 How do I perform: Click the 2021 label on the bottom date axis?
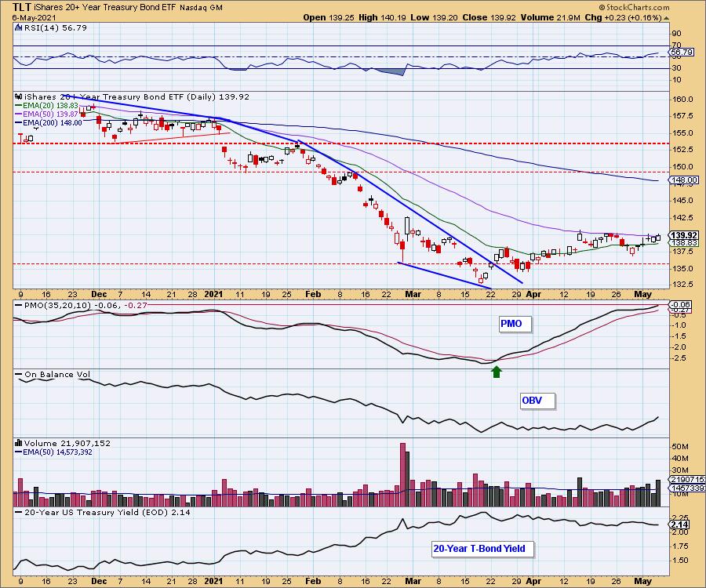(x=213, y=581)
